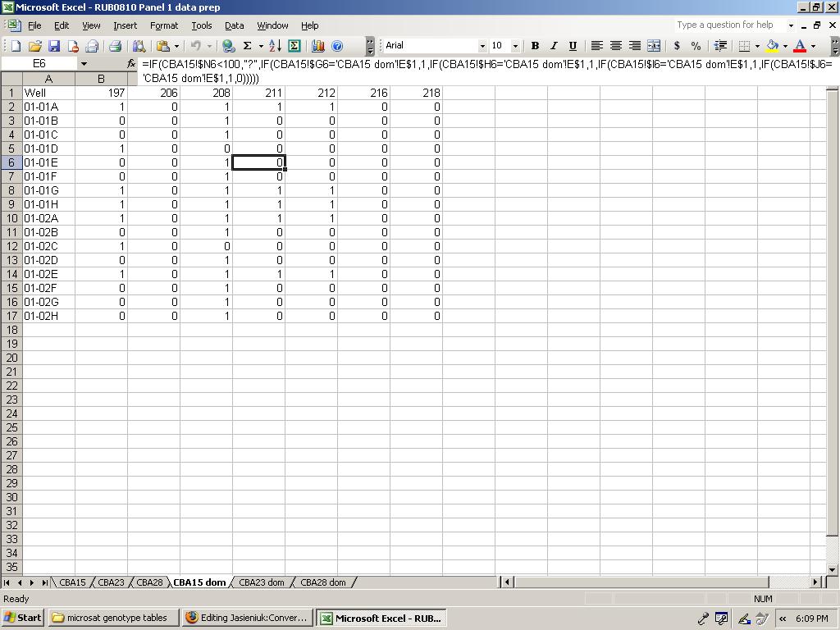Click the Save icon in the toolbar
This screenshot has height=630, width=840.
click(x=54, y=46)
